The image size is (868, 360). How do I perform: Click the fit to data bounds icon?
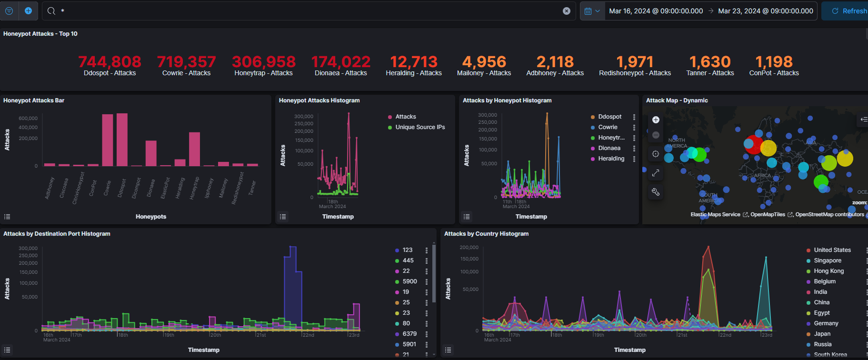click(x=656, y=154)
